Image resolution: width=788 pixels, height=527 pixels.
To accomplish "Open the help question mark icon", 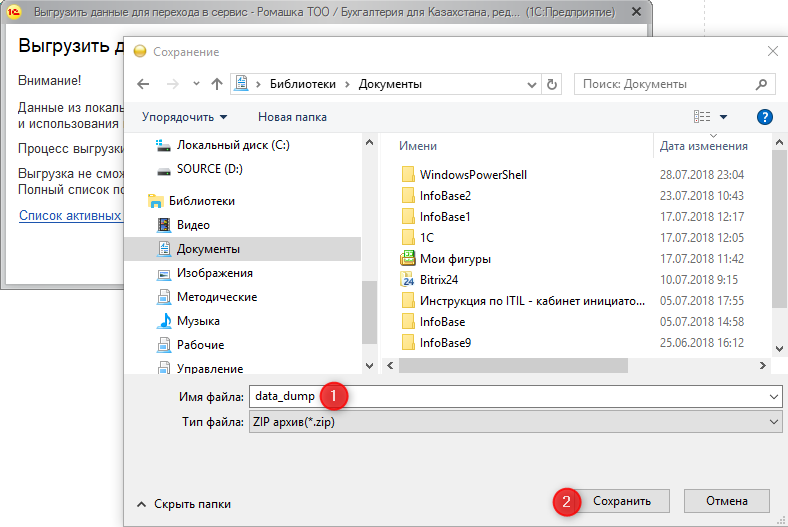I will point(764,117).
